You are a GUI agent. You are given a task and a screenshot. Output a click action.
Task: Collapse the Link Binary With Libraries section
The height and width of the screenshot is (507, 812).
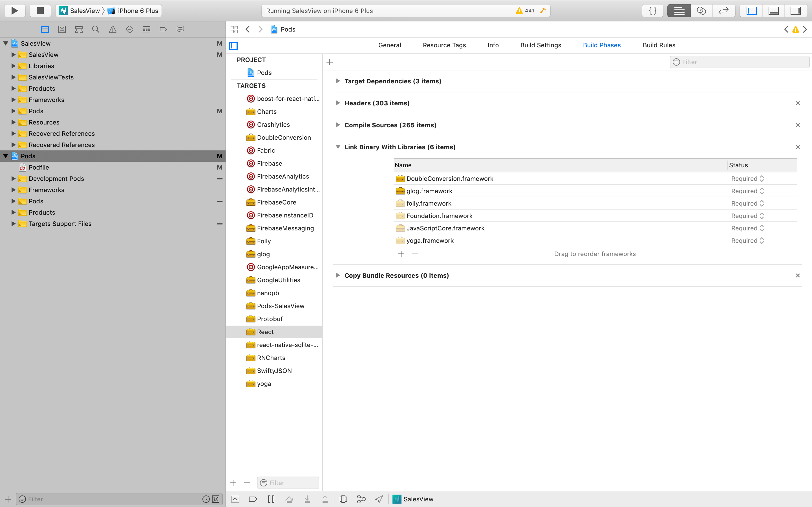click(x=338, y=147)
